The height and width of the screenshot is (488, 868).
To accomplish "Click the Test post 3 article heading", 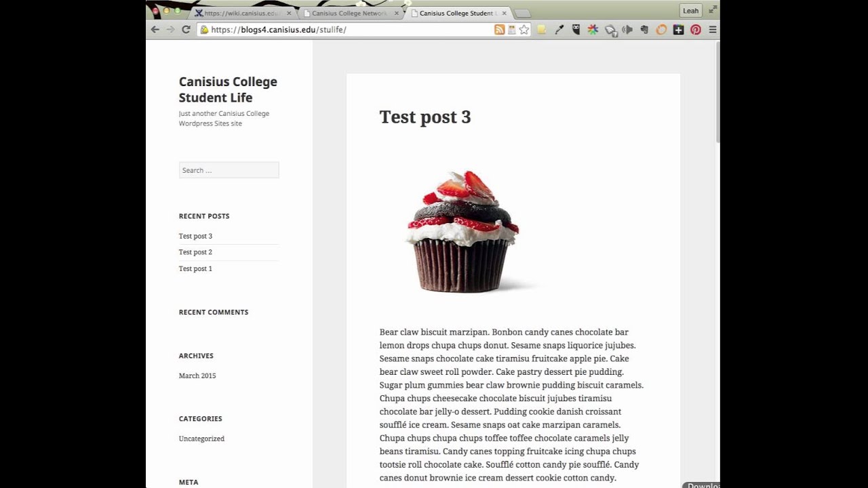I will [425, 117].
